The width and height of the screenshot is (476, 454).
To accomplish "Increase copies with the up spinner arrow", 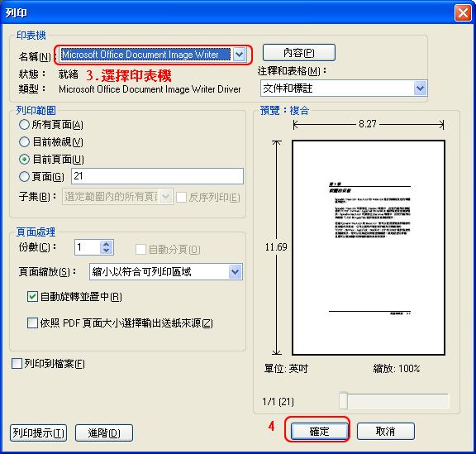I will pos(107,244).
